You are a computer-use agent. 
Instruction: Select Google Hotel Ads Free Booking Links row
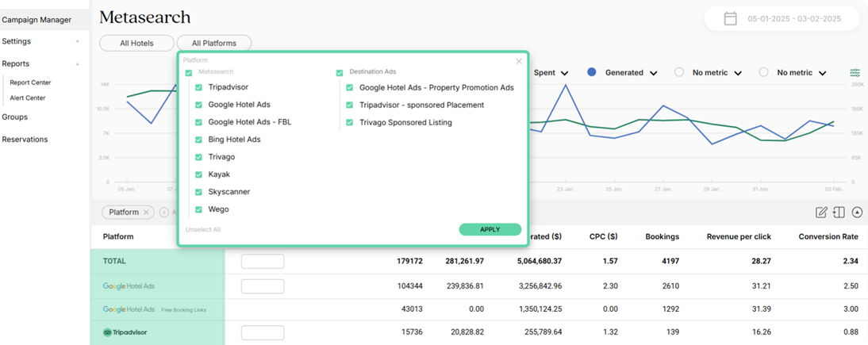[155, 309]
